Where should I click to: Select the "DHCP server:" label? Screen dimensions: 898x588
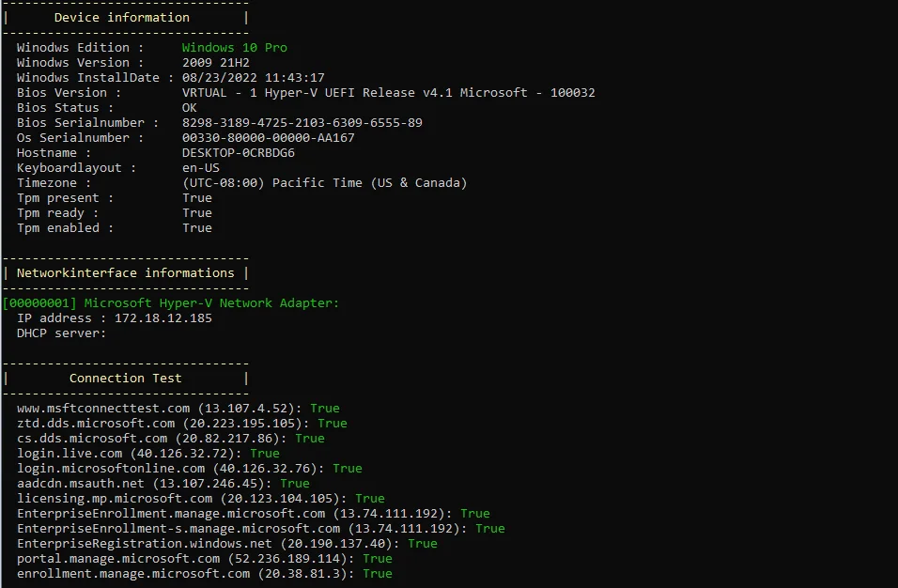point(61,333)
